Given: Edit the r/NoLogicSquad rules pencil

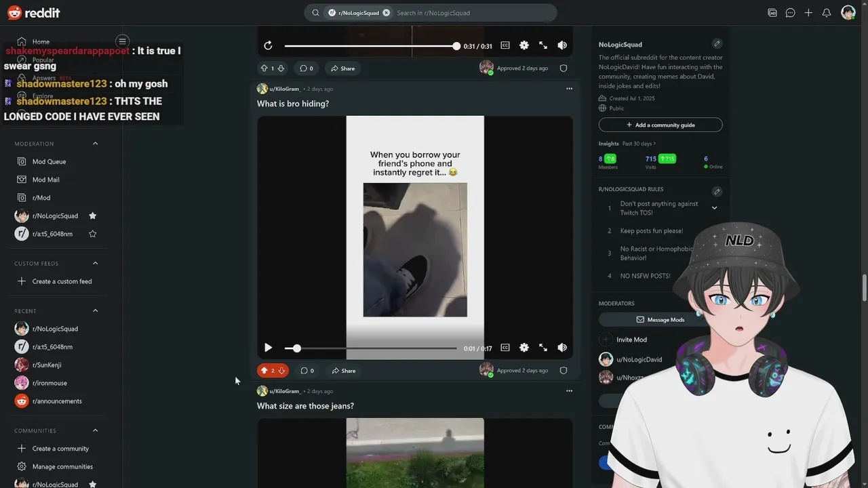Looking at the screenshot, I should click(717, 191).
